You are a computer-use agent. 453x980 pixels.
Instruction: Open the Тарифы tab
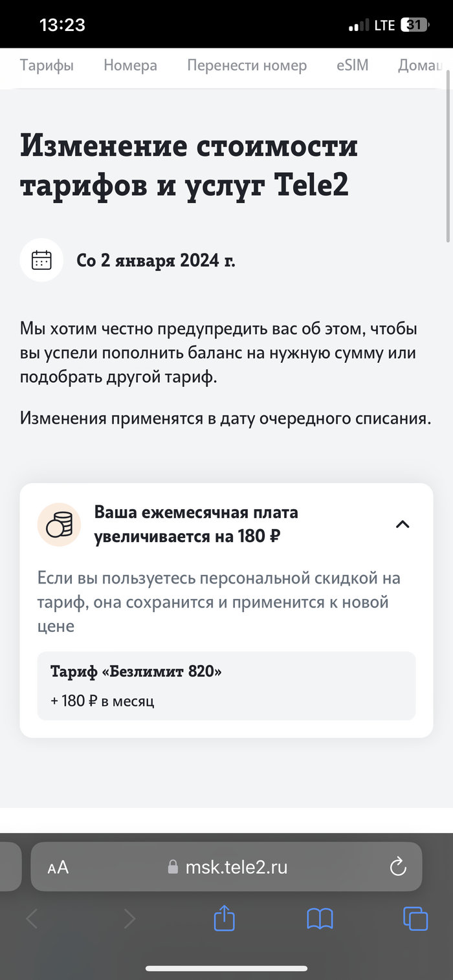(47, 65)
